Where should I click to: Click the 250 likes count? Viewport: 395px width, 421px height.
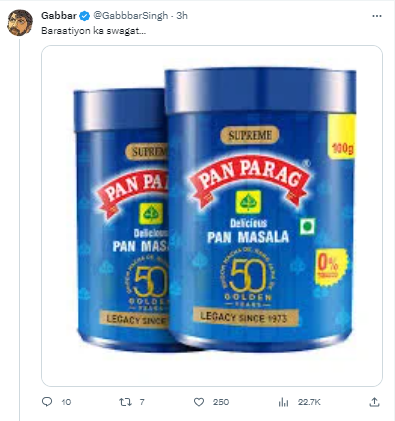click(x=221, y=402)
